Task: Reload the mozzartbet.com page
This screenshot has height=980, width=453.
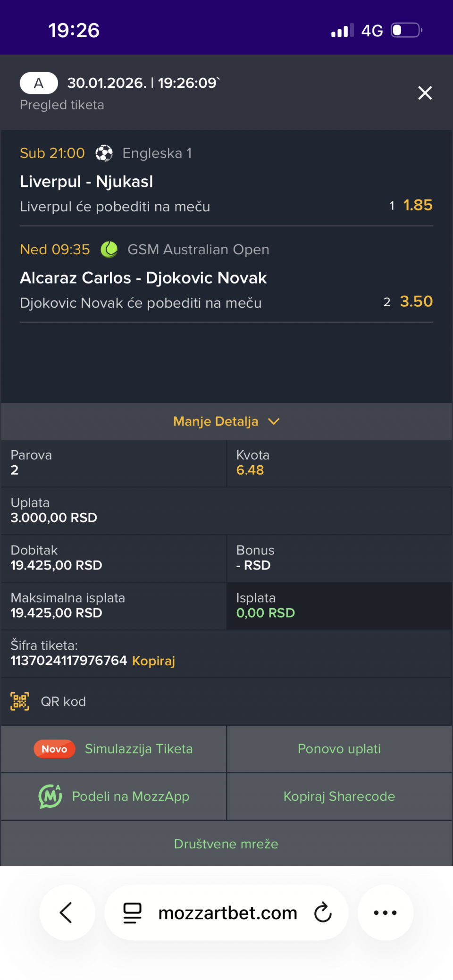Action: click(323, 913)
